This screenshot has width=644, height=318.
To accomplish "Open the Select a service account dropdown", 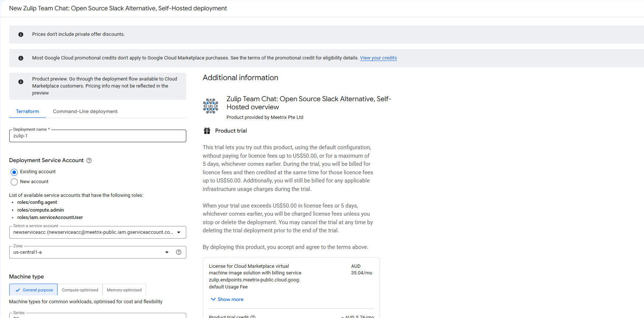I will [x=98, y=232].
